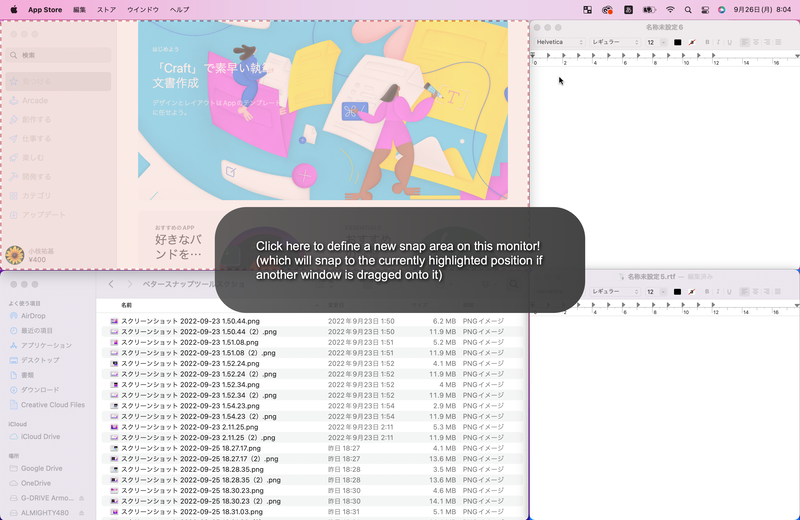800x520 pixels.
Task: Select 創作する in the App Store sidebar
Action: [x=59, y=119]
